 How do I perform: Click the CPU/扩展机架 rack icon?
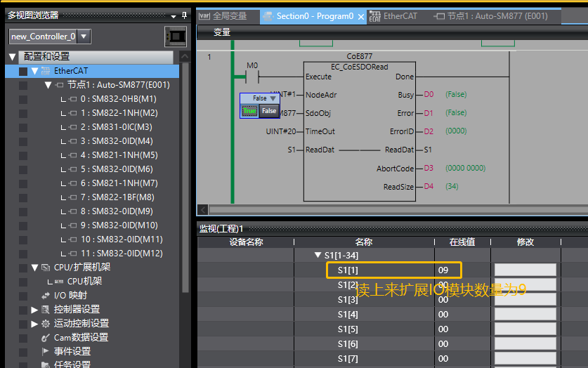(x=46, y=268)
